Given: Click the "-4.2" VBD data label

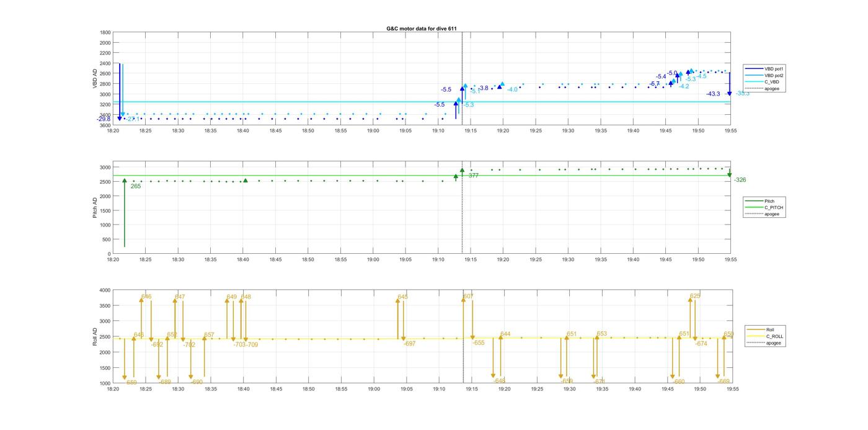Looking at the screenshot, I should 684,87.
